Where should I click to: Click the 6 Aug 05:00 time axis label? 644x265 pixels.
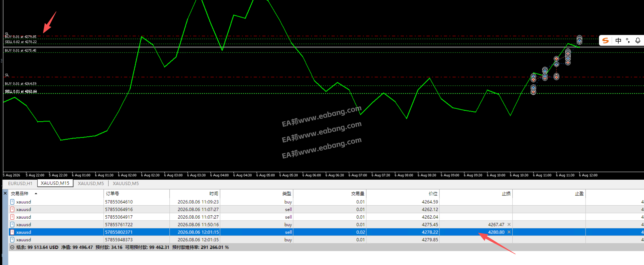pyautogui.click(x=265, y=175)
